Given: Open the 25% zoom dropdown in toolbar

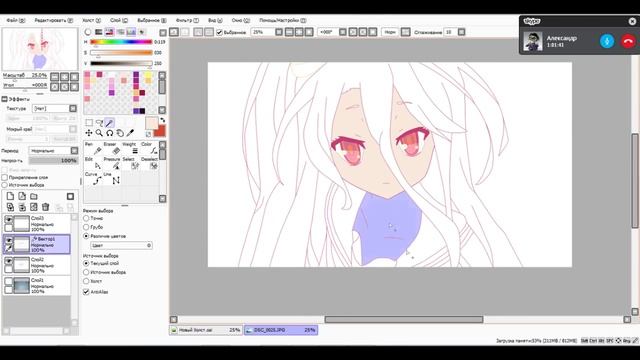Looking at the screenshot, I should [x=279, y=32].
